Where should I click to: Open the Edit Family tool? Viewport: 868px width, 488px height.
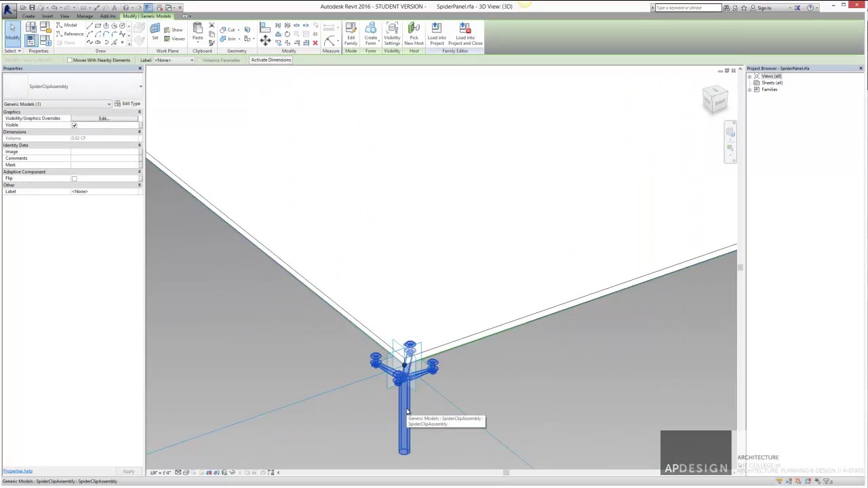point(351,34)
